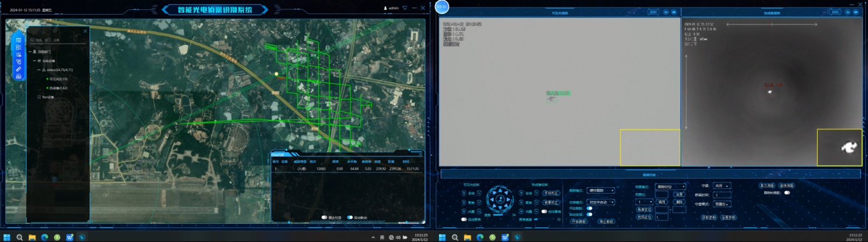
Task: Open the 守望 dropdown showing 关闭
Action: [x=721, y=186]
